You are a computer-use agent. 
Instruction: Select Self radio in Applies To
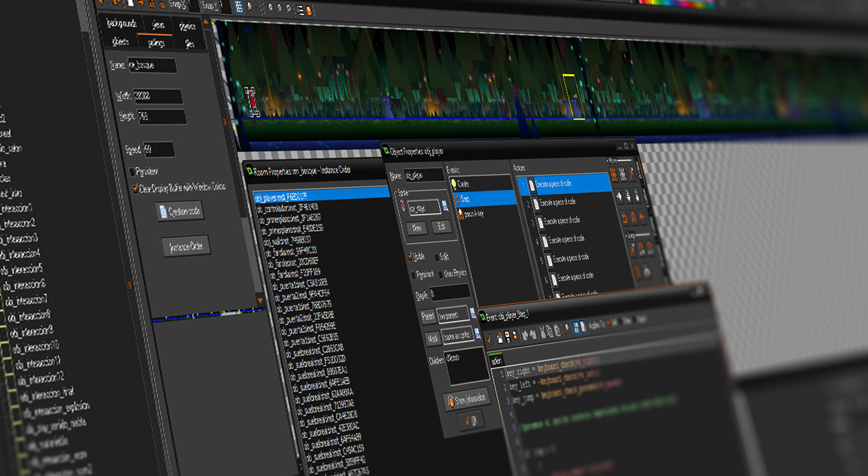pos(608,323)
